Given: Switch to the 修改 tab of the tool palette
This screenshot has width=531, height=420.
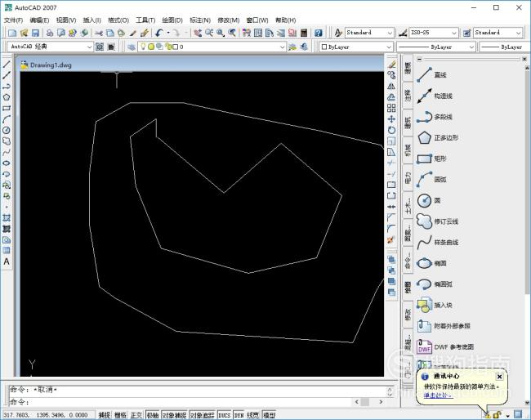Looking at the screenshot, I should pyautogui.click(x=408, y=315).
